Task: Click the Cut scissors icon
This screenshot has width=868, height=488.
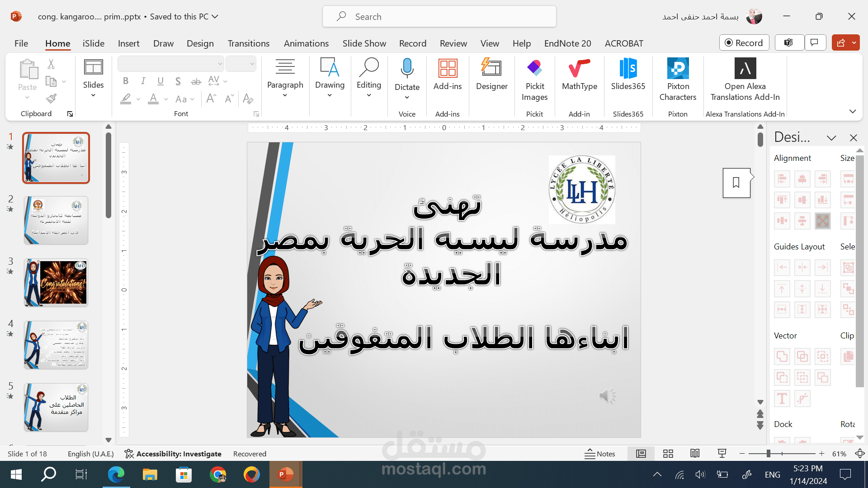Action: click(51, 64)
